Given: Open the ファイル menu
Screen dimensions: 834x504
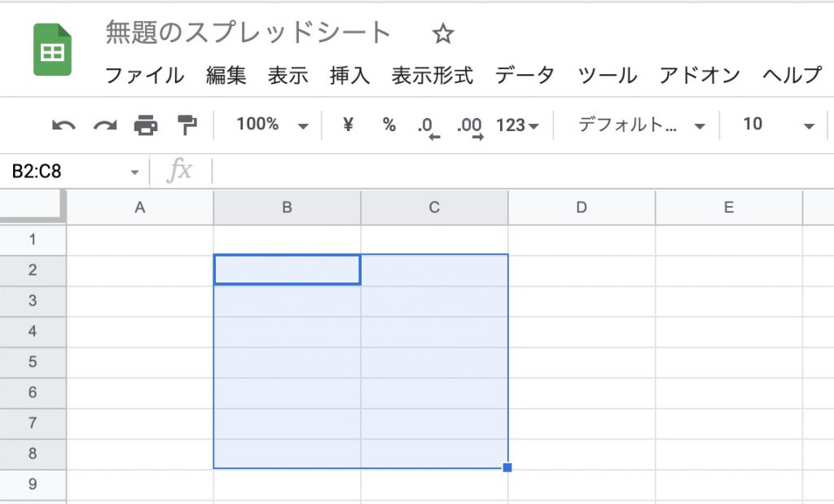Looking at the screenshot, I should pyautogui.click(x=145, y=76).
